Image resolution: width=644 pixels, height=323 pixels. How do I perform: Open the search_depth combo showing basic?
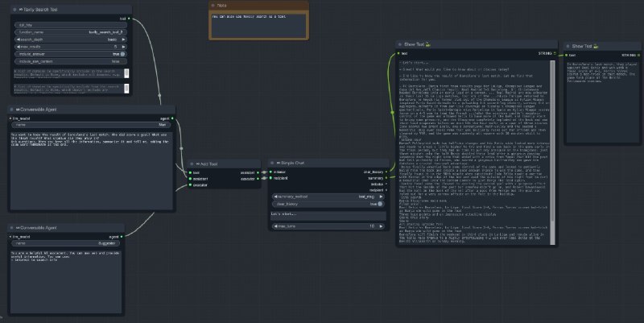click(x=71, y=39)
